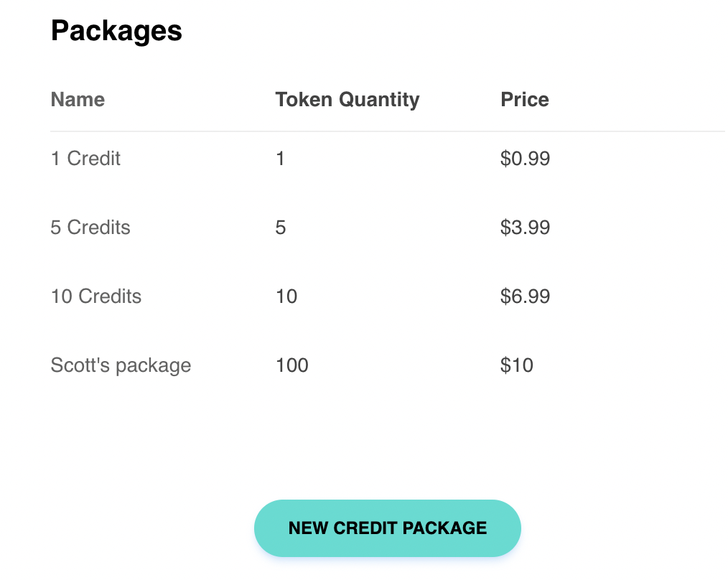Image resolution: width=728 pixels, height=580 pixels.
Task: Click the New Credit Package button
Action: tap(387, 528)
